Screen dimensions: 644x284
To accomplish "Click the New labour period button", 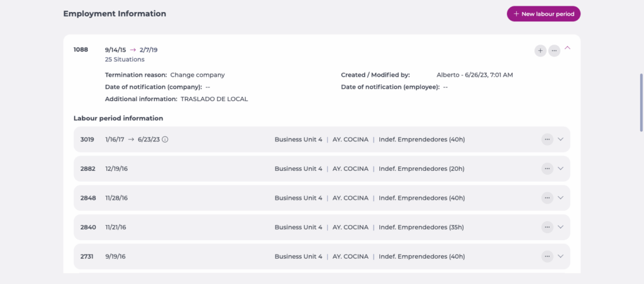I will click(x=543, y=14).
